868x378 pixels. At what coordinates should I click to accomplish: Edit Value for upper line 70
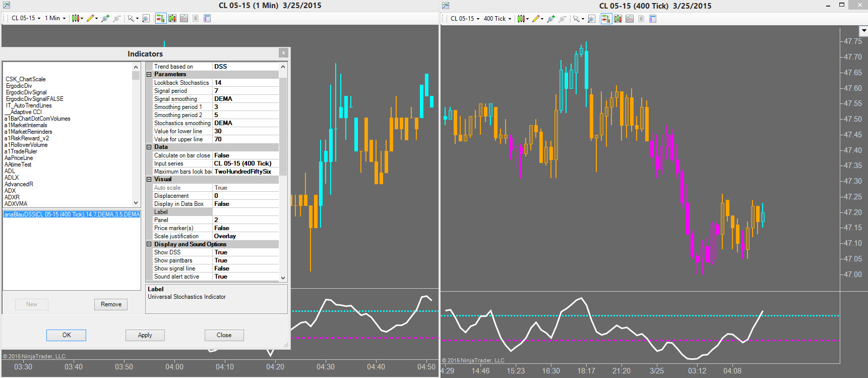click(245, 139)
